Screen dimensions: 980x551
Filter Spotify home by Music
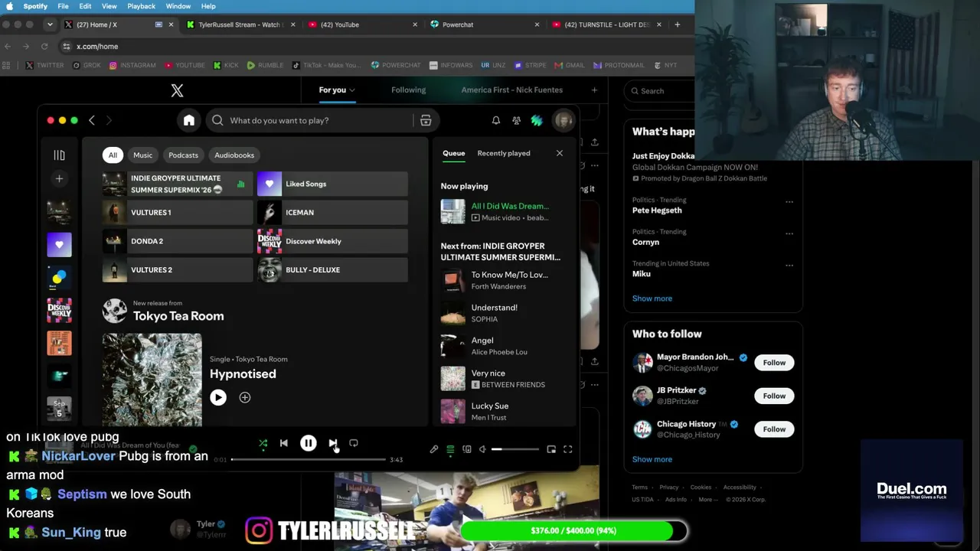(x=143, y=155)
